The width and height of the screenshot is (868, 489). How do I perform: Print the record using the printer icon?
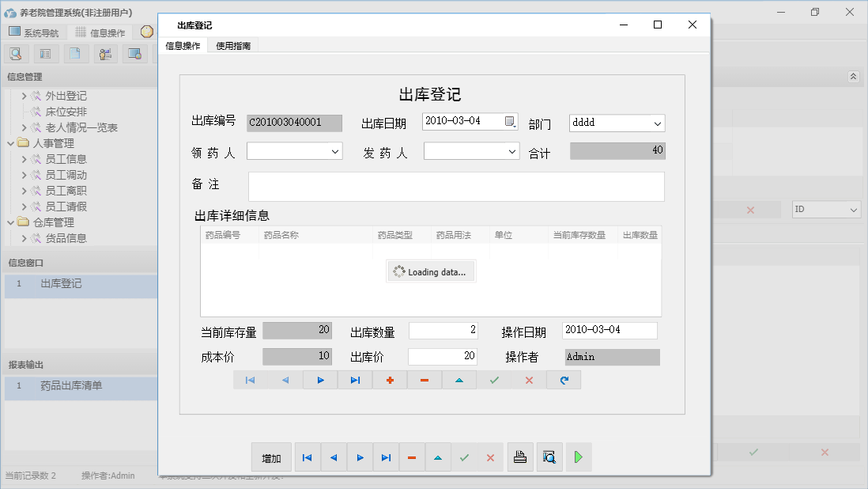(520, 457)
